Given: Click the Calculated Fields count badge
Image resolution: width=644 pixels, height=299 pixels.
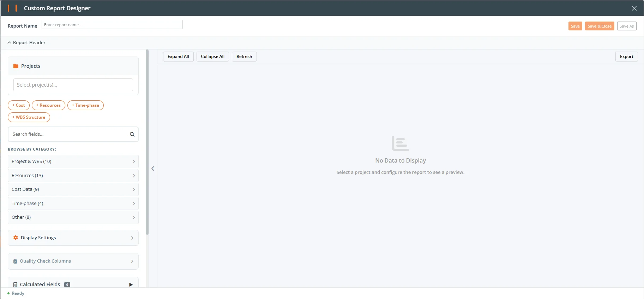Looking at the screenshot, I should click(x=67, y=285).
